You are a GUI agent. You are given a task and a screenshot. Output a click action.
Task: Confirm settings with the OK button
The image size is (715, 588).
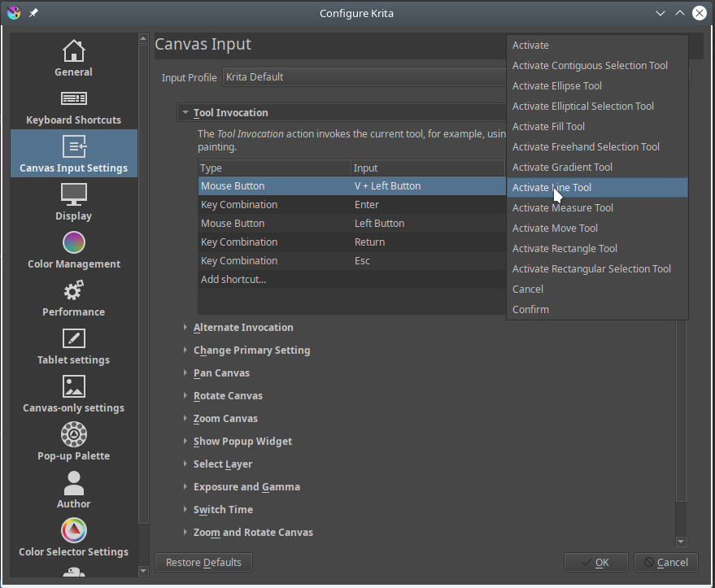tap(595, 563)
